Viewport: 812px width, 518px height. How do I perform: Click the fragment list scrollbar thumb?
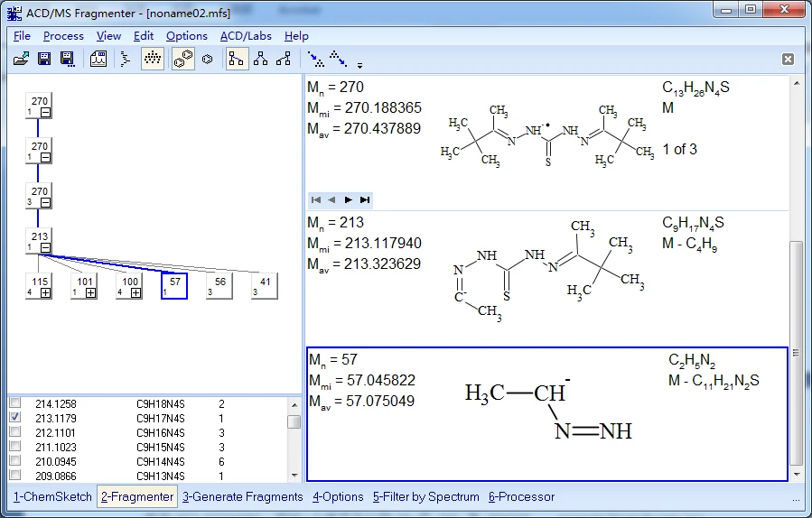tap(294, 421)
